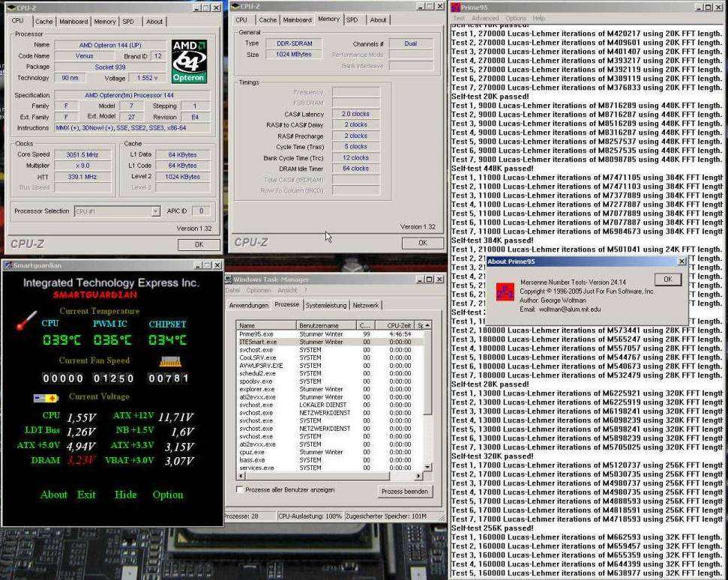Viewport: 728px width, 580px height.
Task: Select the CooLSRV.exe process row
Action: coord(330,357)
